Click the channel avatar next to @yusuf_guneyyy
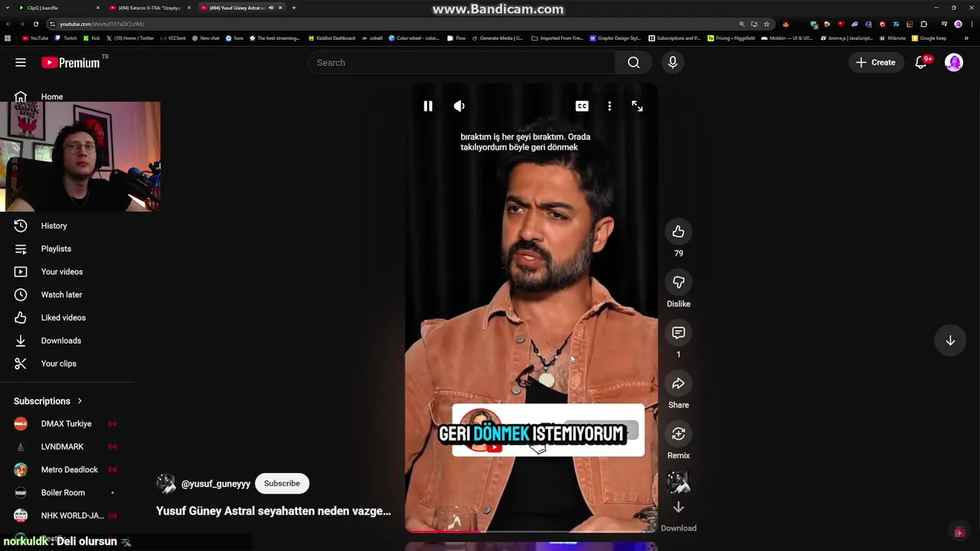Image resolution: width=980 pixels, height=551 pixels. [x=166, y=484]
